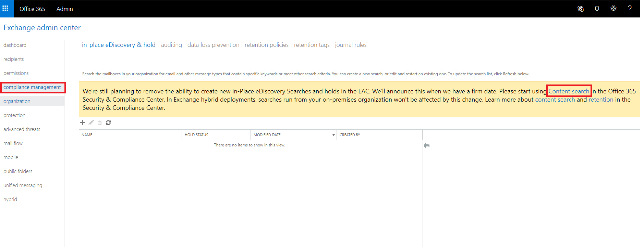The image size is (644, 247).
Task: Navigate to protection section
Action: (14, 115)
